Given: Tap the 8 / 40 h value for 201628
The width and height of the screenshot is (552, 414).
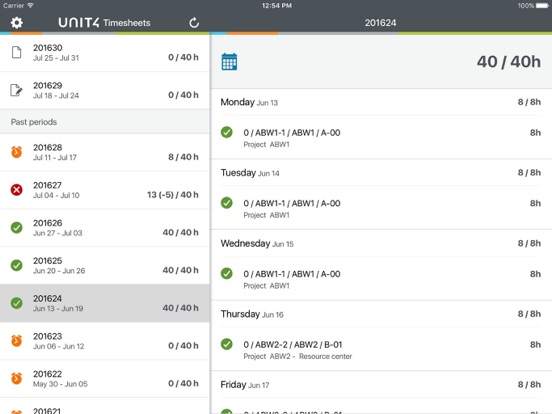Looking at the screenshot, I should click(183, 157).
